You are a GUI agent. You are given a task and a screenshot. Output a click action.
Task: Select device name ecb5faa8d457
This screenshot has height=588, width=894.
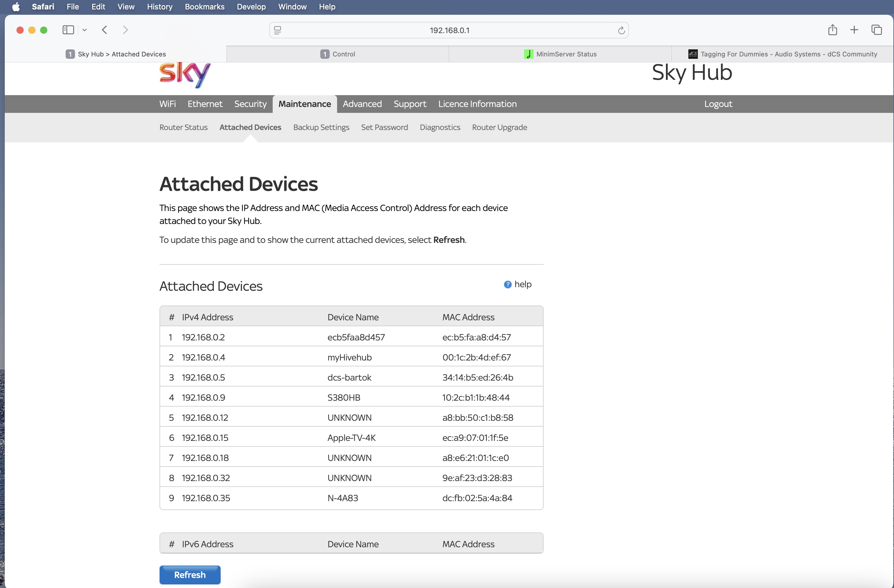pos(356,337)
